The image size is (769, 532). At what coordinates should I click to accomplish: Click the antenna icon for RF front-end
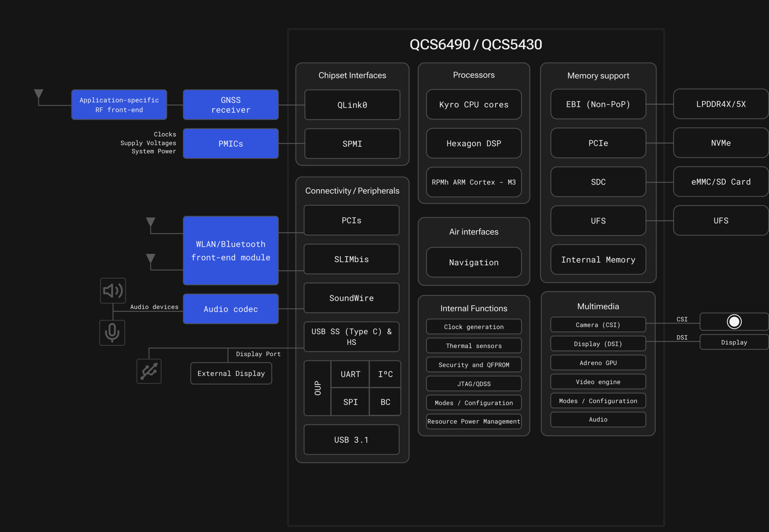[x=39, y=94]
